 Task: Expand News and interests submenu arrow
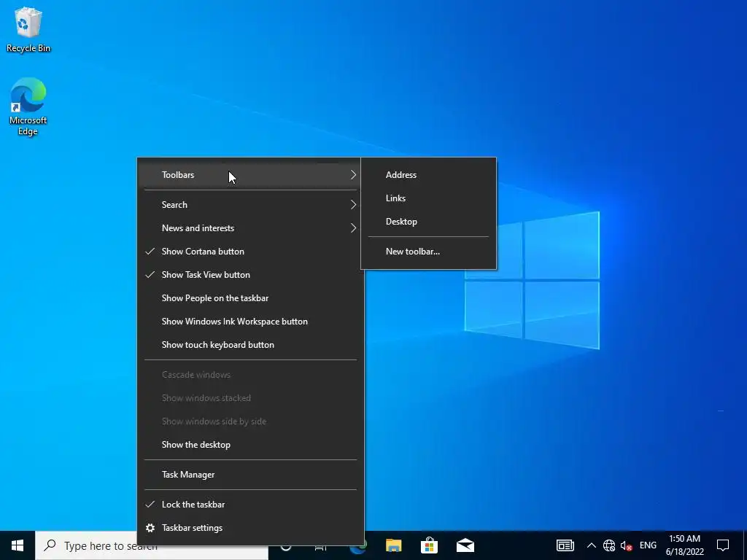point(353,228)
